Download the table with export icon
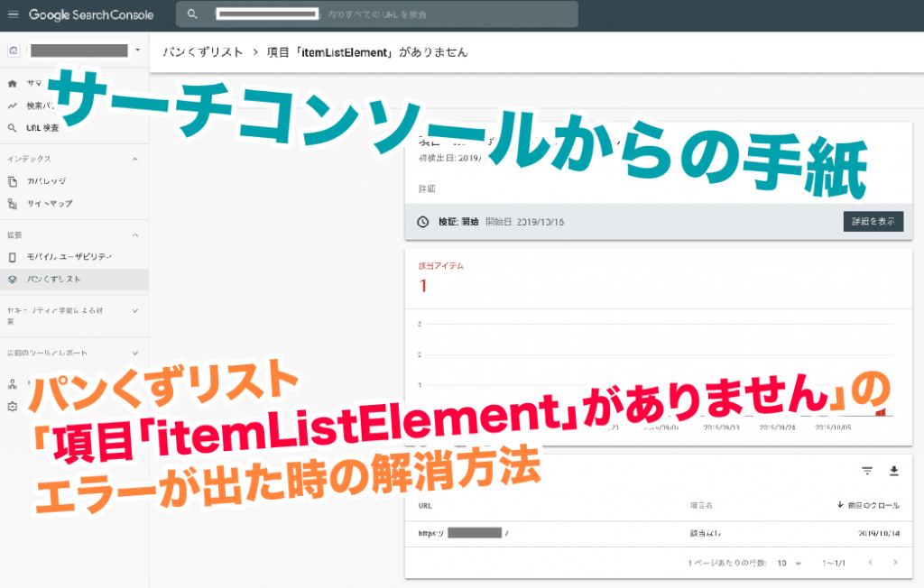The height and width of the screenshot is (588, 924). click(x=894, y=471)
